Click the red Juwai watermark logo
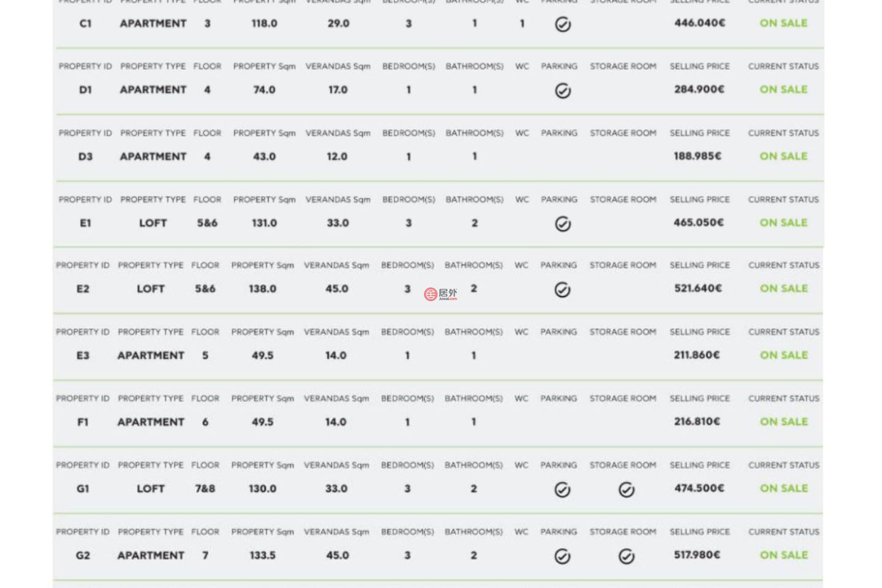 440,294
